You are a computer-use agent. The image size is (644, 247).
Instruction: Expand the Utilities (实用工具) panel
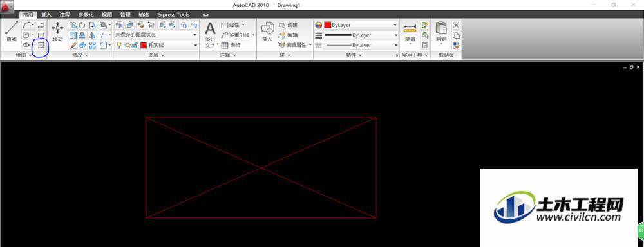pos(415,55)
